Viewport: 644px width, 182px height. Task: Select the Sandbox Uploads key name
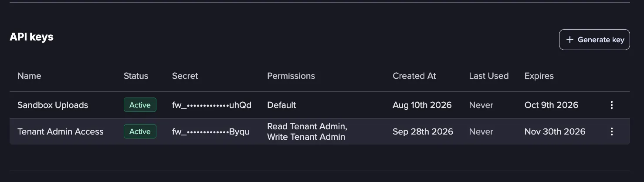click(x=53, y=105)
